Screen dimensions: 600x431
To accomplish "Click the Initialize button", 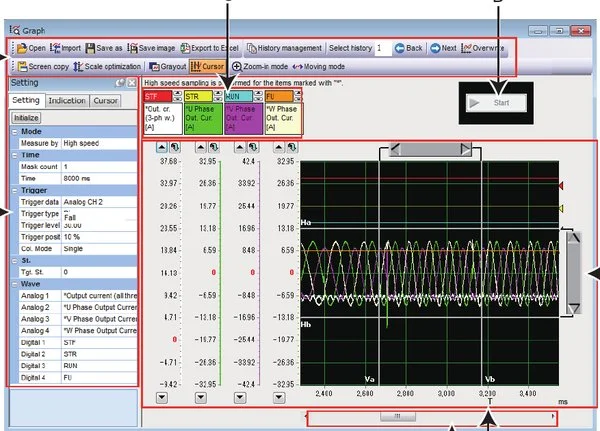I will click(x=26, y=118).
